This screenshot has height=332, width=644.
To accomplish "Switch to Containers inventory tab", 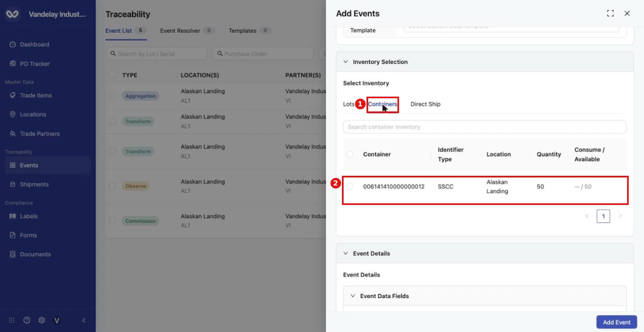I will point(383,104).
